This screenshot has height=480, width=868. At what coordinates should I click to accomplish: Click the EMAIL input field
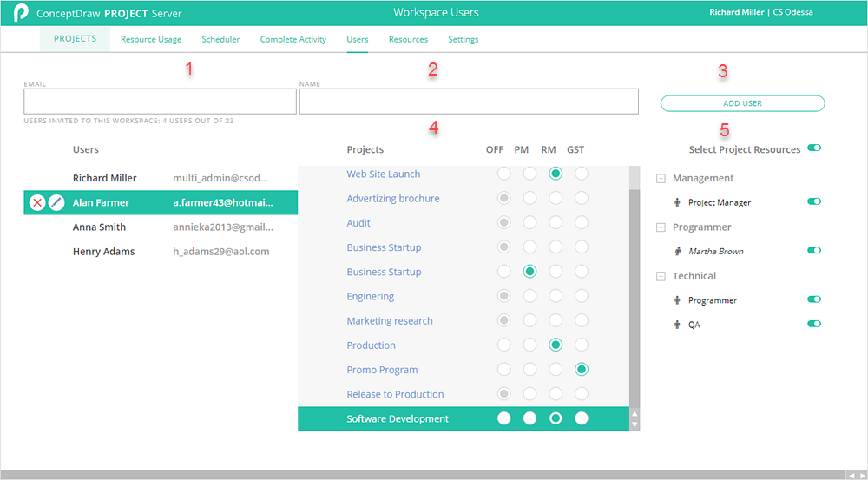tap(160, 102)
